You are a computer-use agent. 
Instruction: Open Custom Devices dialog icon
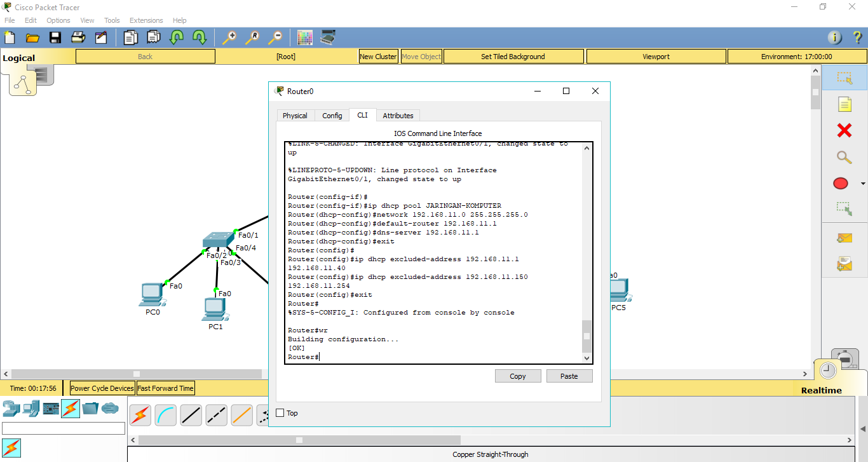pos(328,37)
